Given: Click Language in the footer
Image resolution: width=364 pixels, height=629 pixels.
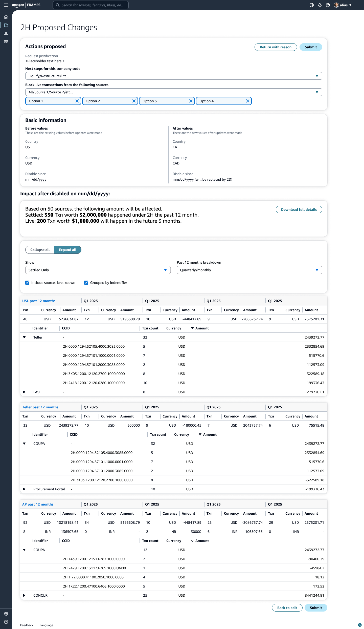Looking at the screenshot, I should coord(46,625).
